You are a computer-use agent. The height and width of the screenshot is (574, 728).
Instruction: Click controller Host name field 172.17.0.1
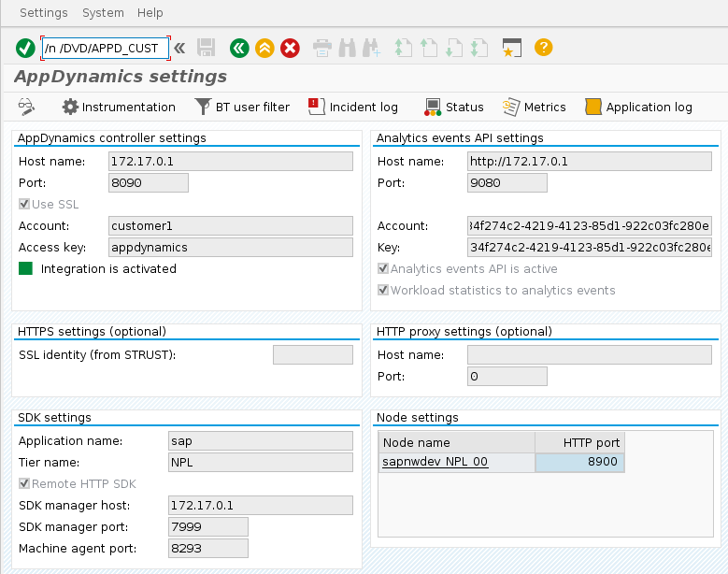[x=230, y=161]
